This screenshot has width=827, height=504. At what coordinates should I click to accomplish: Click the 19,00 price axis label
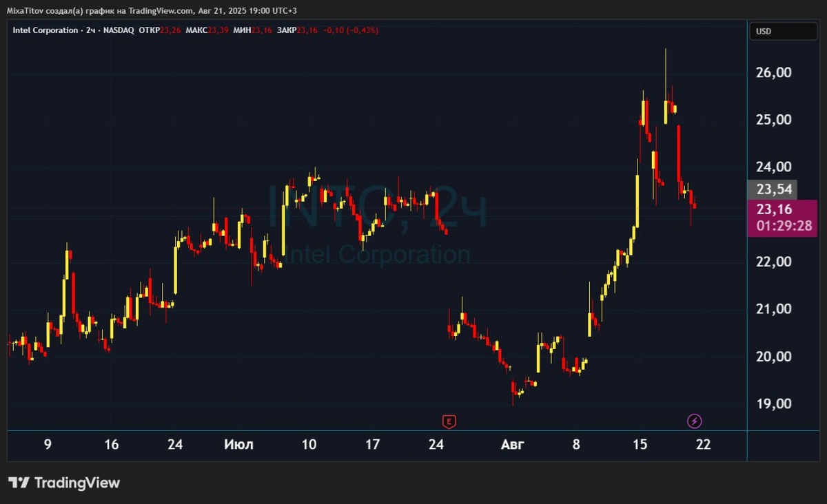click(775, 404)
